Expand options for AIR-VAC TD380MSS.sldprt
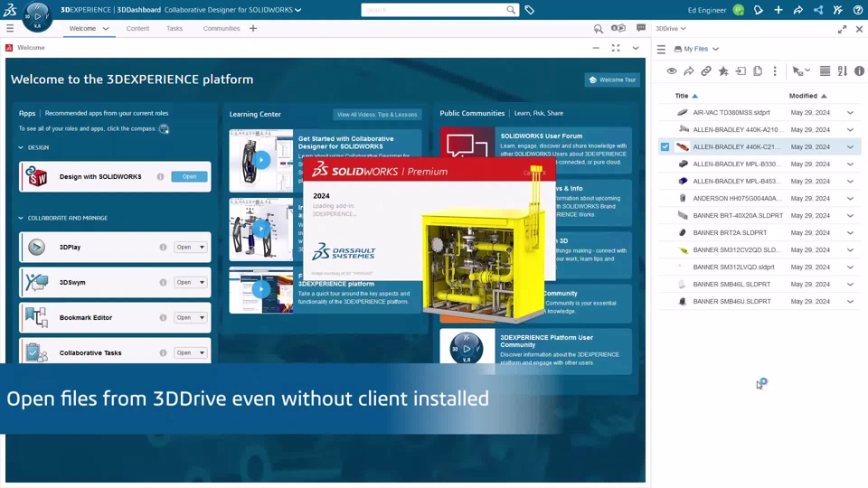868x488 pixels. [x=850, y=112]
